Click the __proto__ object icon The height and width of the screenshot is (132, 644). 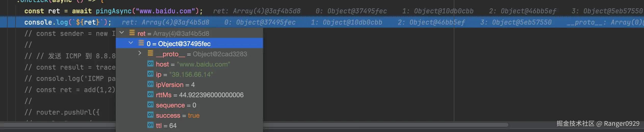click(x=150, y=53)
